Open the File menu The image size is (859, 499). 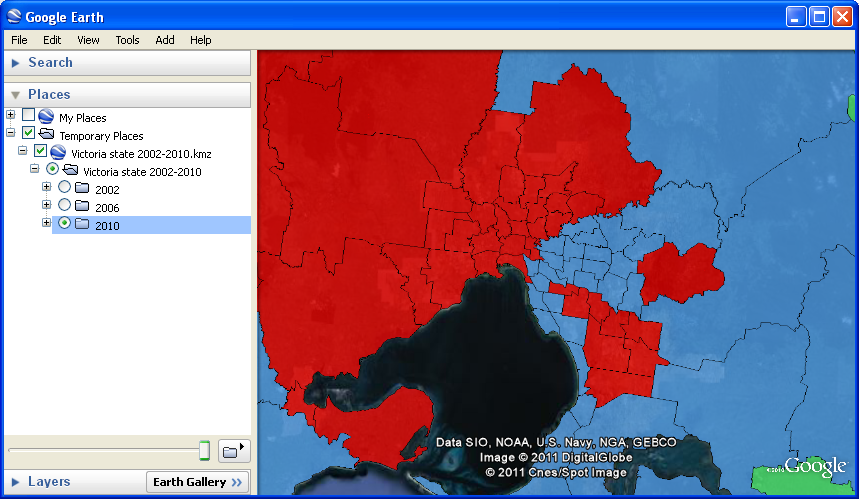coord(19,40)
